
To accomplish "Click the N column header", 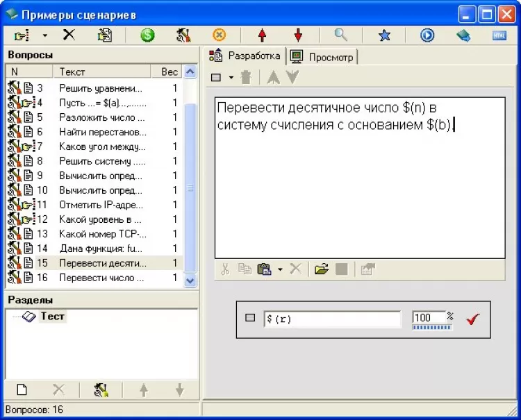I will pyautogui.click(x=29, y=72).
